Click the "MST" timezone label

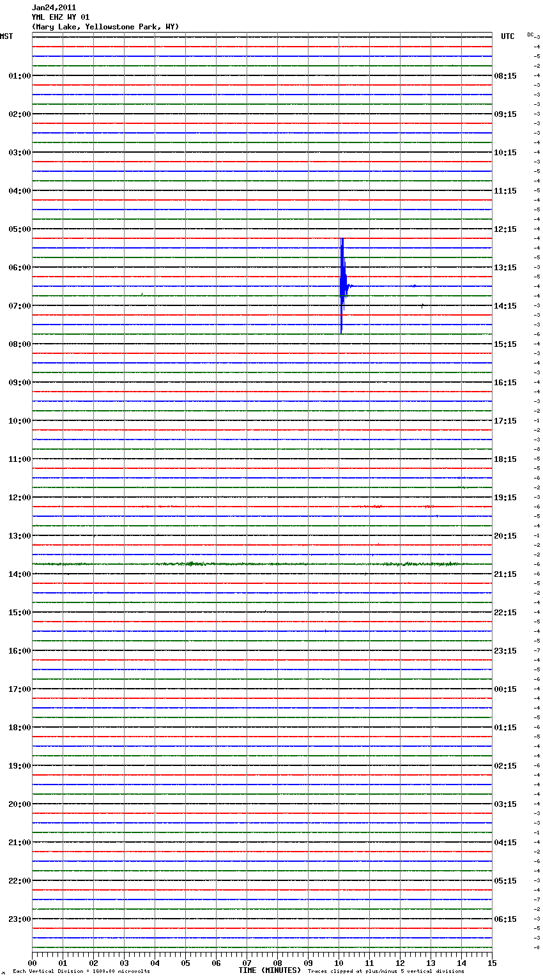click(6, 36)
